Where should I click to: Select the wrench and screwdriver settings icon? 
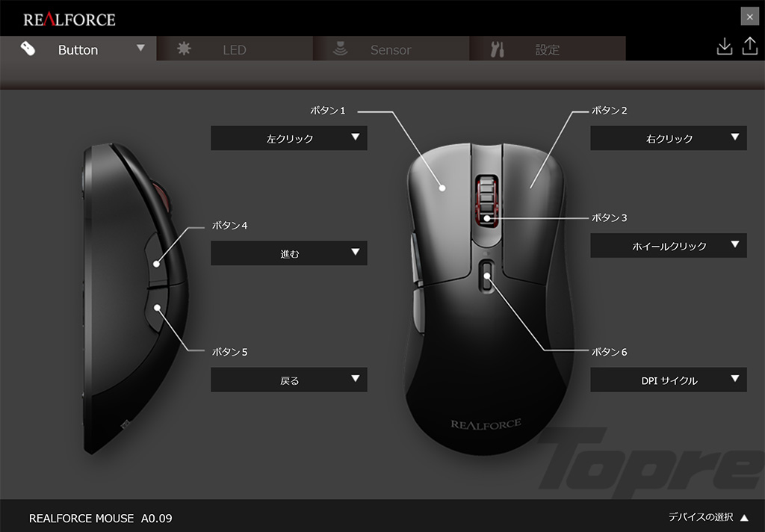pos(497,49)
